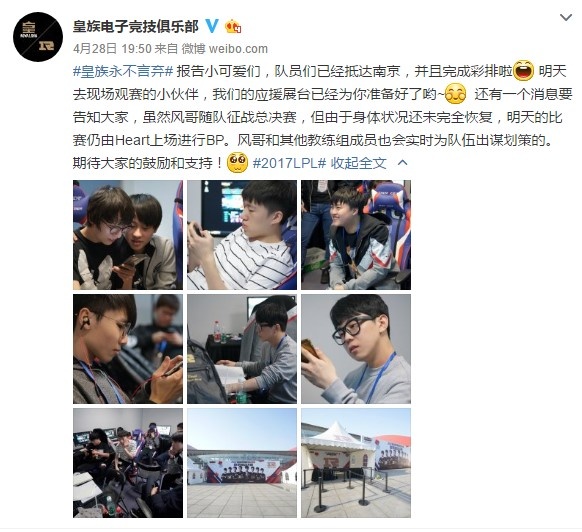Open the RNG club profile avatar
The image size is (582, 532).
coord(37,37)
